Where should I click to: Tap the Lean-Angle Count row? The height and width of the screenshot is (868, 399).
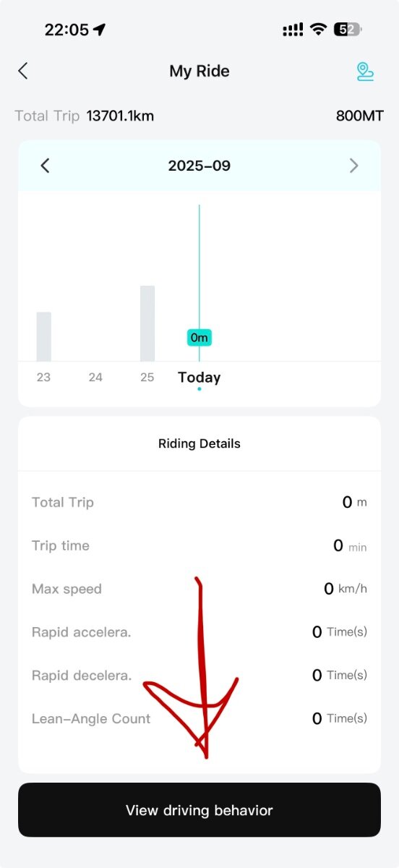point(199,718)
